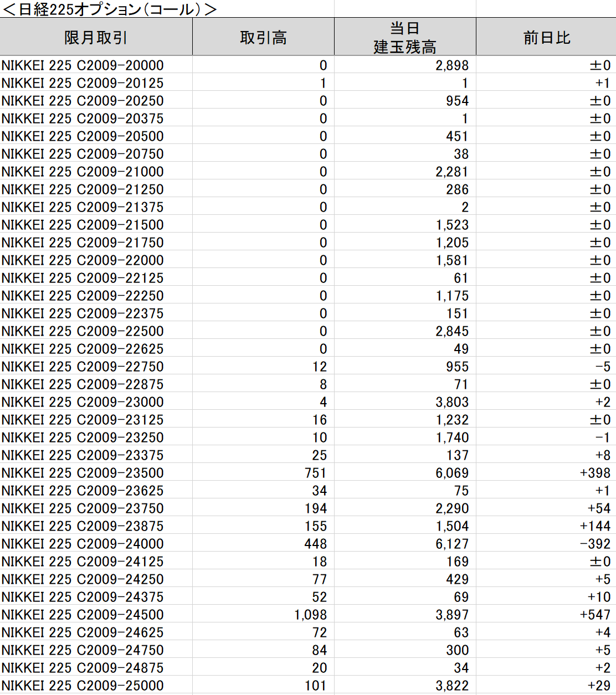Click trading volume value 448
616x695 pixels.
316,544
